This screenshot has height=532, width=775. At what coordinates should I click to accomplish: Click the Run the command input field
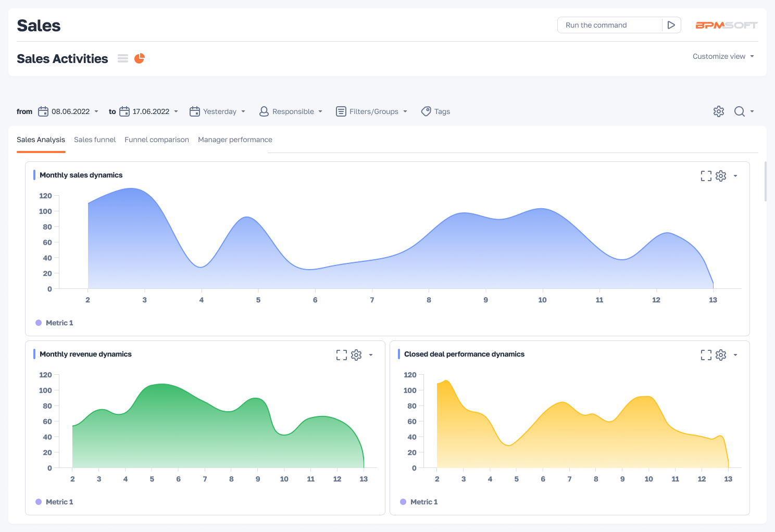click(x=609, y=25)
